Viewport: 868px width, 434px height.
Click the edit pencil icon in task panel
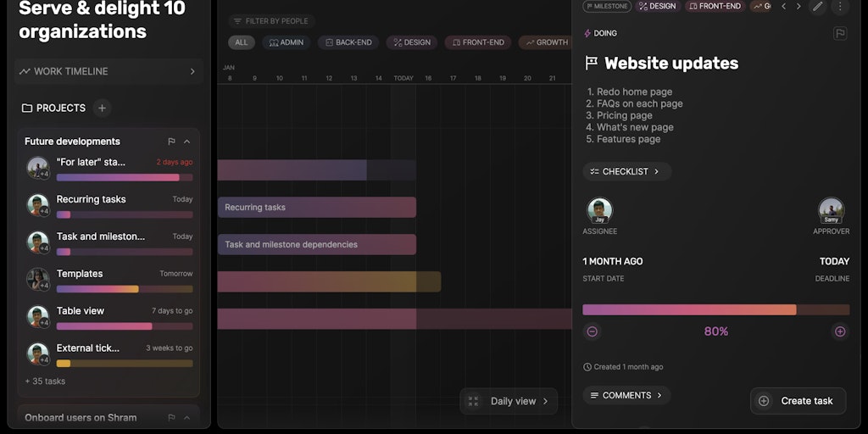(818, 6)
